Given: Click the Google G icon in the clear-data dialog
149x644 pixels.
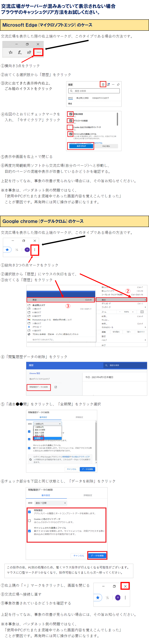Looking at the screenshot, I should [x=31, y=459].
